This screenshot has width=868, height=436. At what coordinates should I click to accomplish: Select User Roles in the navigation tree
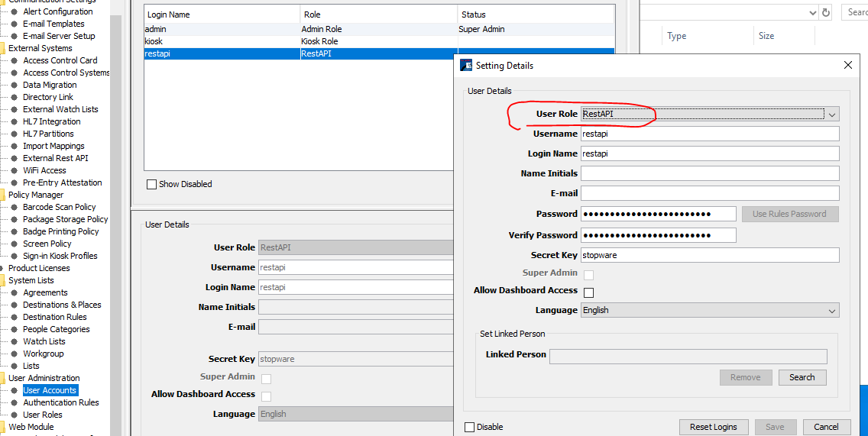point(43,415)
